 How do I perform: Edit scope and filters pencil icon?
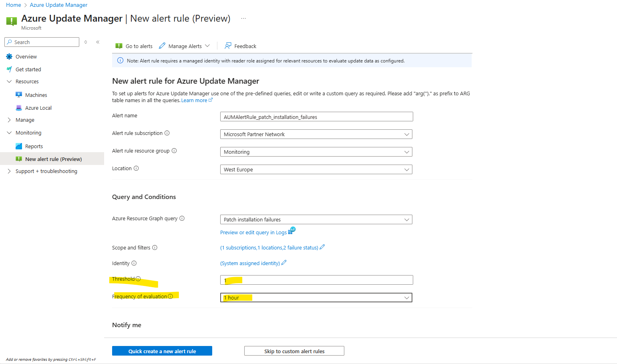coord(322,247)
